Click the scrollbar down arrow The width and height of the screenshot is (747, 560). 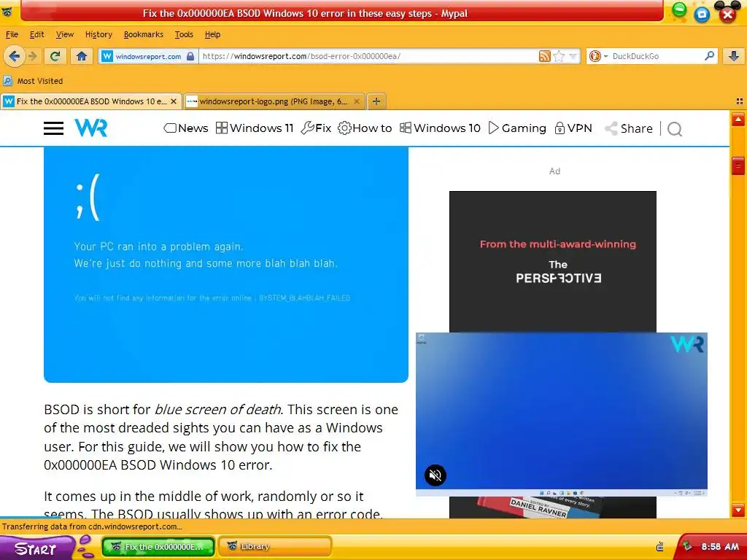[738, 510]
